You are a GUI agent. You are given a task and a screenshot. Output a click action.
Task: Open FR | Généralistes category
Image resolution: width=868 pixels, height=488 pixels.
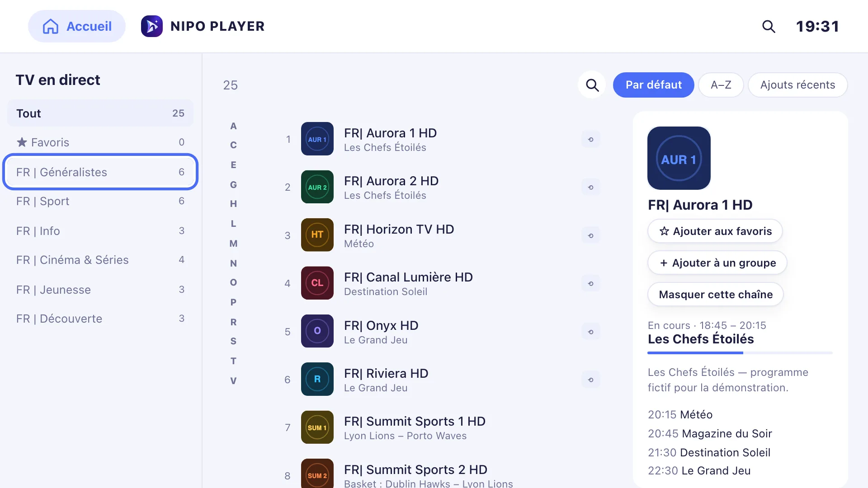coord(100,172)
